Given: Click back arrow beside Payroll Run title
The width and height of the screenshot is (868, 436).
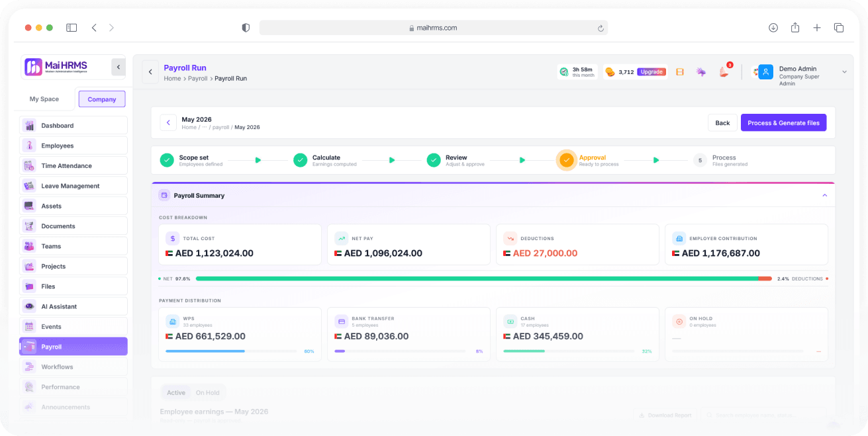Looking at the screenshot, I should [150, 72].
